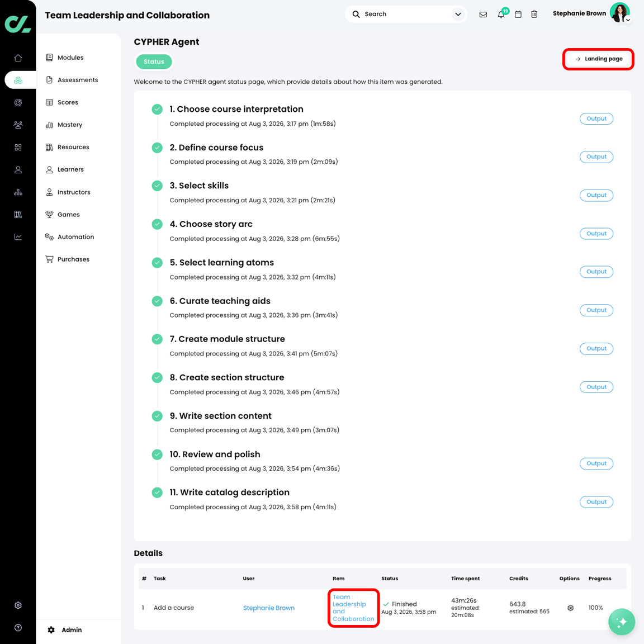Open the Goals target icon in left rail
The width and height of the screenshot is (644, 644).
(x=18, y=103)
